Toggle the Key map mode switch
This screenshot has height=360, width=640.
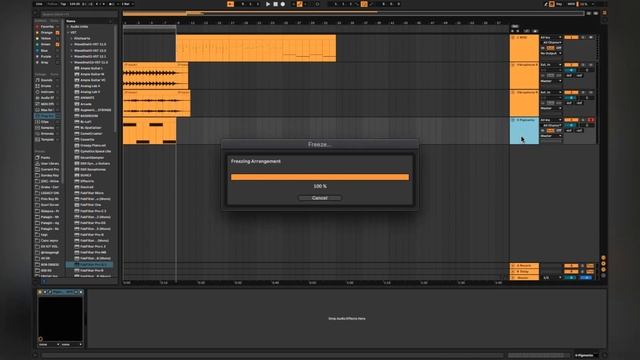559,4
